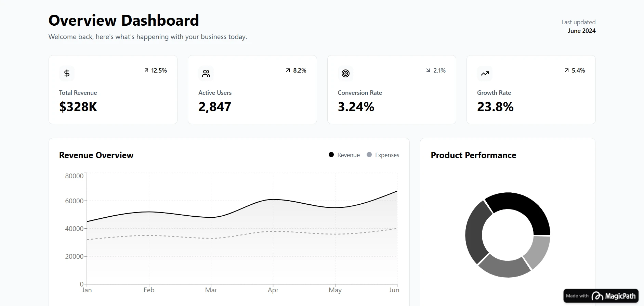The width and height of the screenshot is (644, 306).
Task: Click the dollar sign icon on Total Revenue card
Action: coord(67,73)
